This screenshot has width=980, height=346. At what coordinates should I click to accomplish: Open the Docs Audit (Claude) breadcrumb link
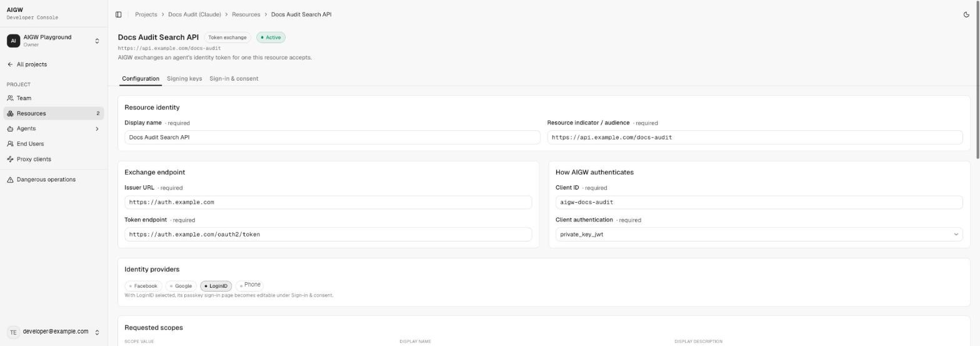click(x=195, y=14)
